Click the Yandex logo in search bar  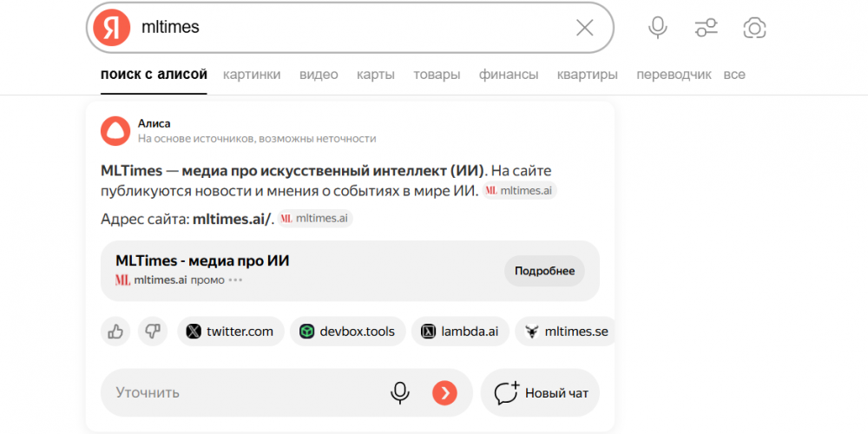click(x=111, y=28)
